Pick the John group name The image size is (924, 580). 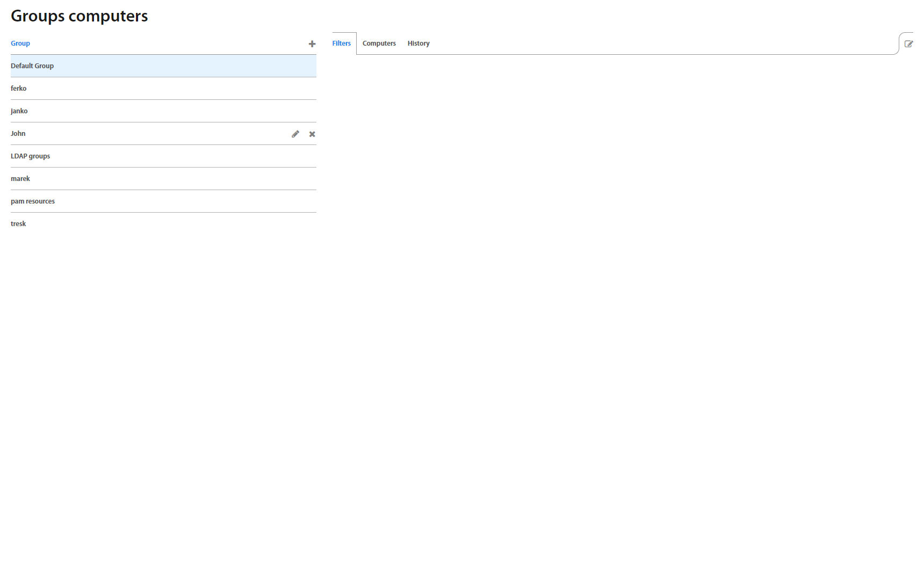[18, 134]
